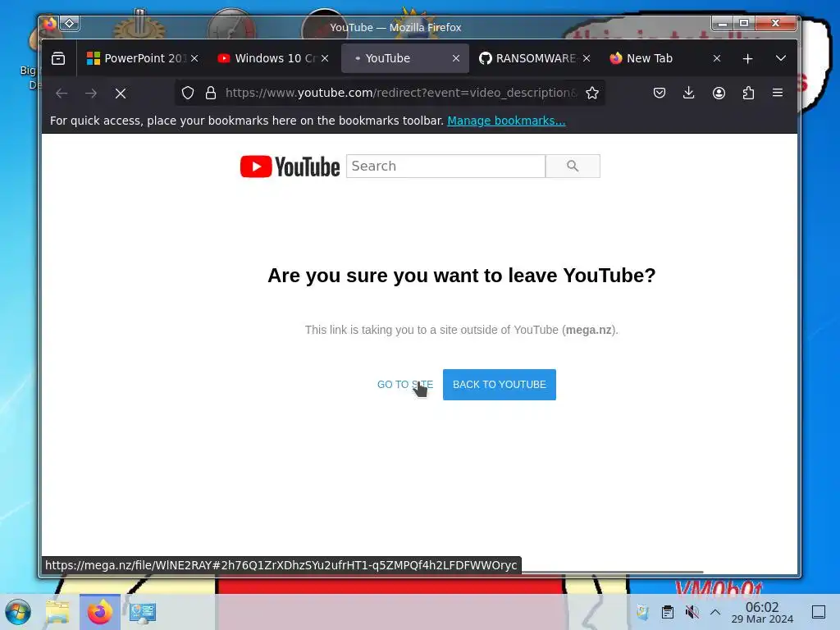Image resolution: width=840 pixels, height=630 pixels.
Task: Open the Firefox View tab list icon
Action: pos(58,58)
